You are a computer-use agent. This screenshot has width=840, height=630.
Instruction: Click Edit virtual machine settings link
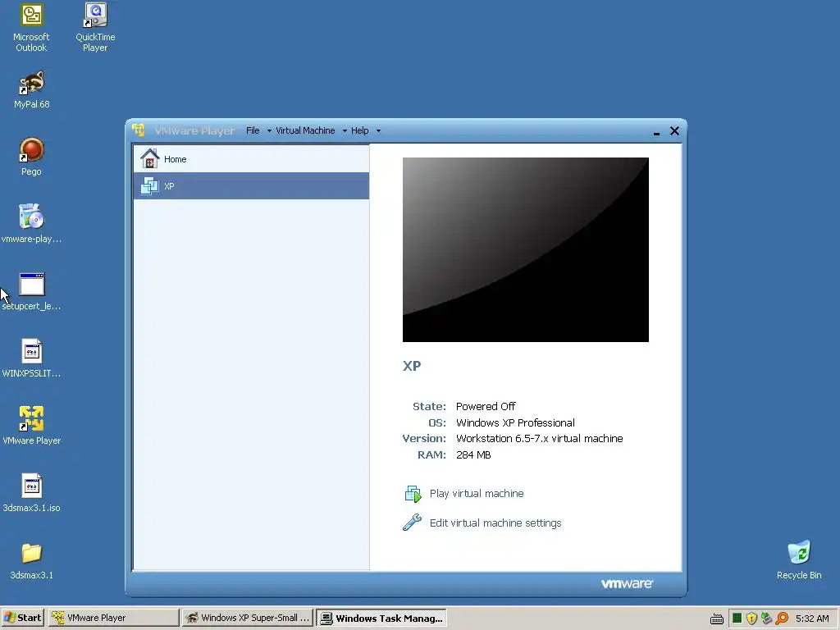(495, 523)
